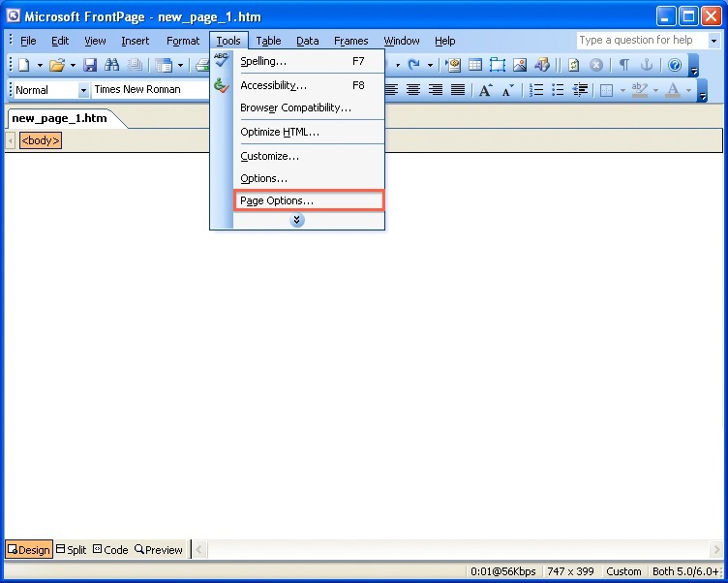
Task: Click the body tag button
Action: (41, 140)
